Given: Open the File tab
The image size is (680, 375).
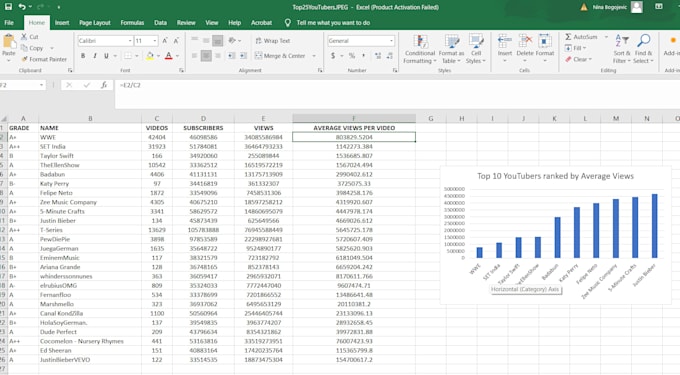Looking at the screenshot, I should tap(9, 23).
